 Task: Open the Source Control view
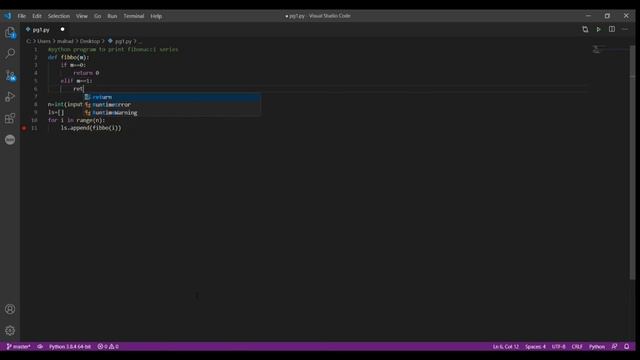point(10,76)
